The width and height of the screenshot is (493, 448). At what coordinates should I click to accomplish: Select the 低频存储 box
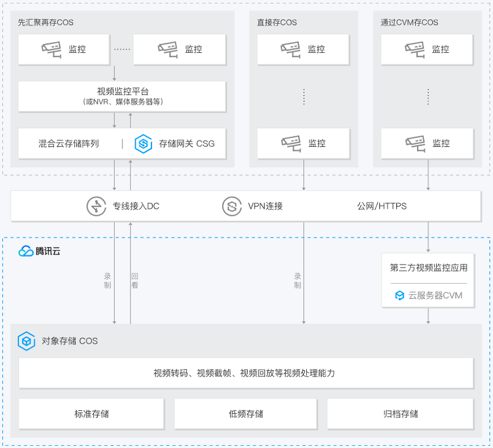pyautogui.click(x=246, y=414)
